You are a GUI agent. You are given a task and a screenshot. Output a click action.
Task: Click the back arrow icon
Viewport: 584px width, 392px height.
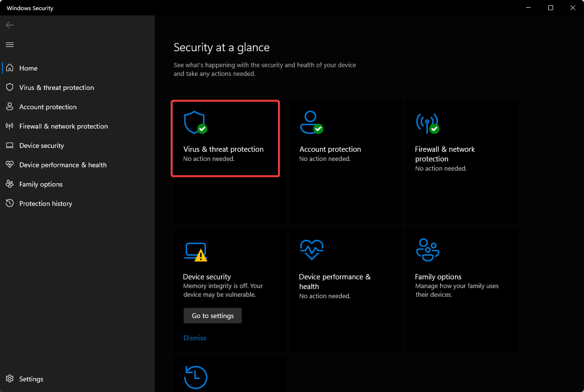10,25
